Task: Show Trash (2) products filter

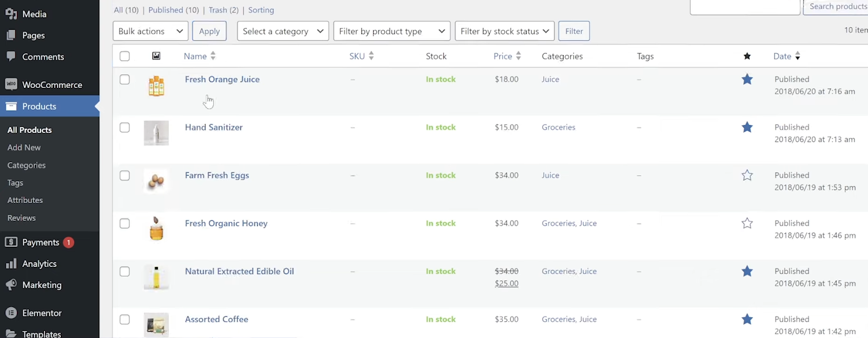Action: point(224,10)
